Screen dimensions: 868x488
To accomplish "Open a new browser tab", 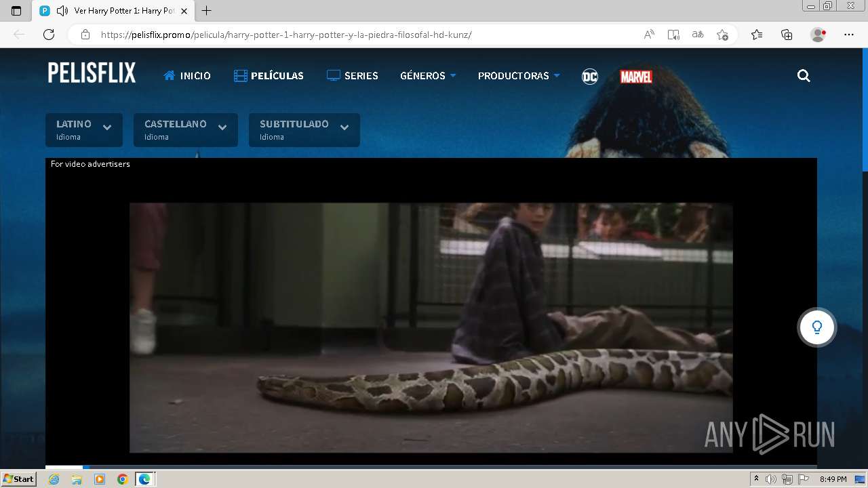I will click(x=207, y=11).
